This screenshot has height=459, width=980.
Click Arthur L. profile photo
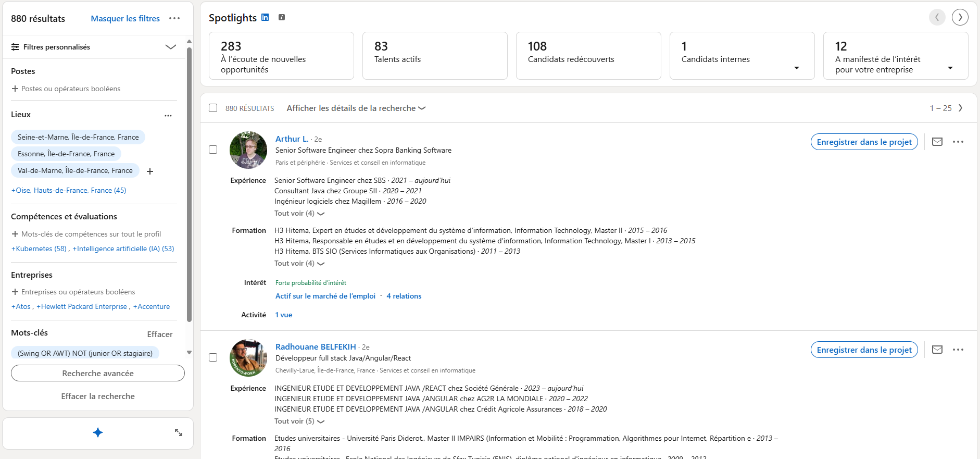248,150
